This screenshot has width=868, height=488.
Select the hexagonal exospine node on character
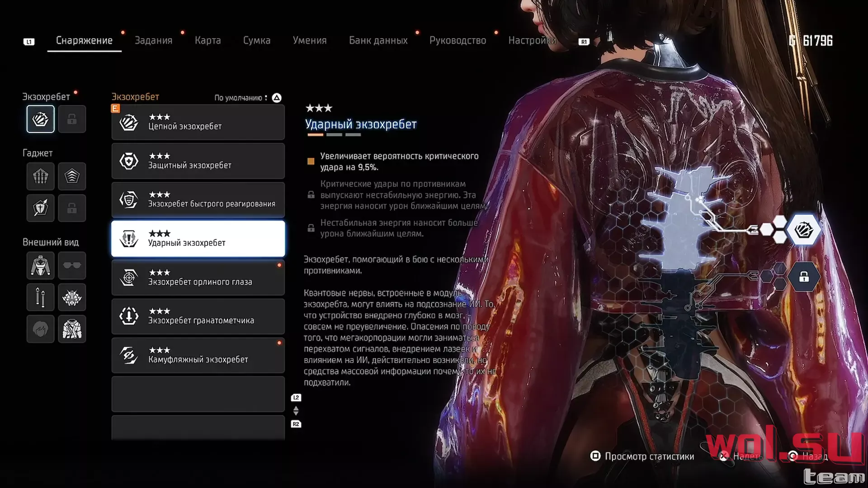tap(803, 230)
